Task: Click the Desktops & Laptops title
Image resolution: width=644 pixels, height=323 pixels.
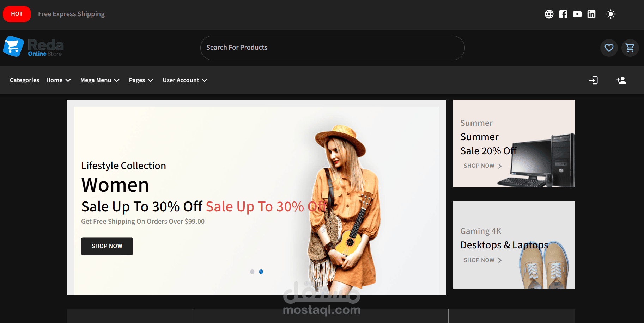Action: pos(504,245)
